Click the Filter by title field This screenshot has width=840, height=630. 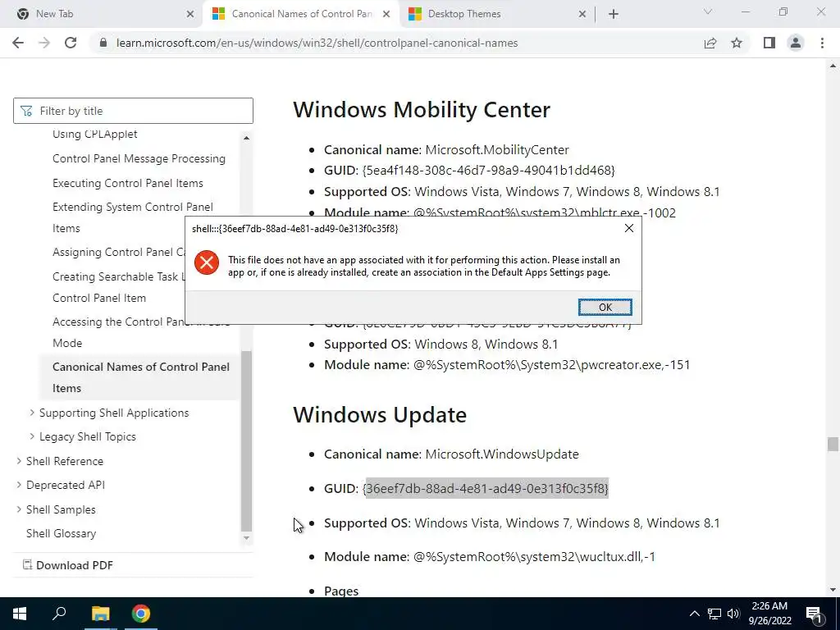[133, 111]
